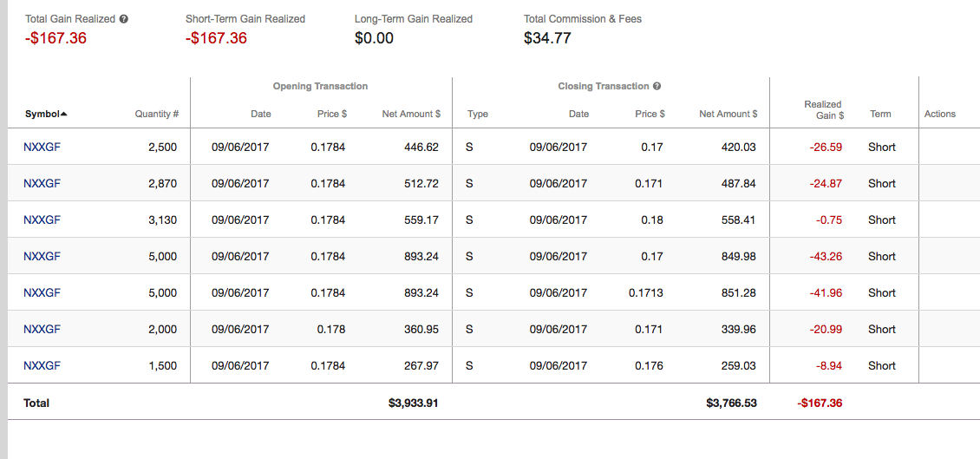Sort by Closing Transaction Price $ header

pos(650,115)
